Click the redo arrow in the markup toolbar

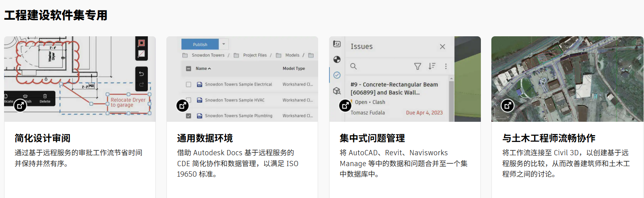[141, 85]
